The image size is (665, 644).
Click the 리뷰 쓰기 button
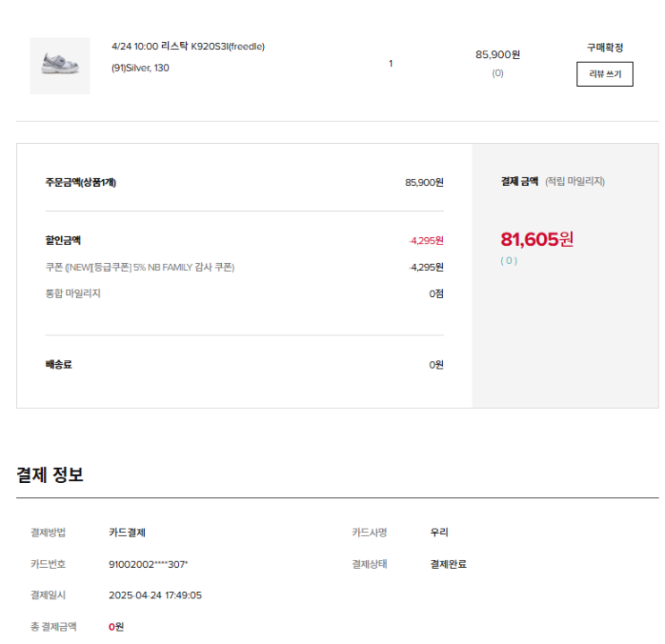pyautogui.click(x=604, y=74)
